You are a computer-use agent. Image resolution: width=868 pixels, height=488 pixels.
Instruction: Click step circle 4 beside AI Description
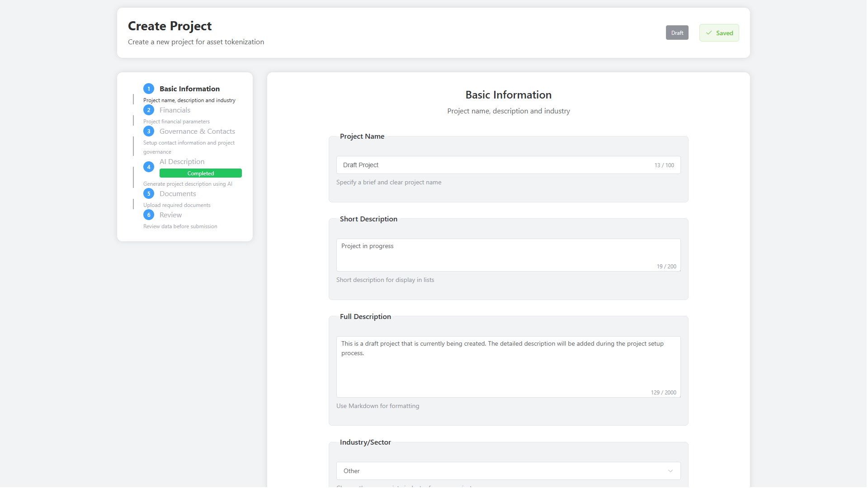click(149, 167)
